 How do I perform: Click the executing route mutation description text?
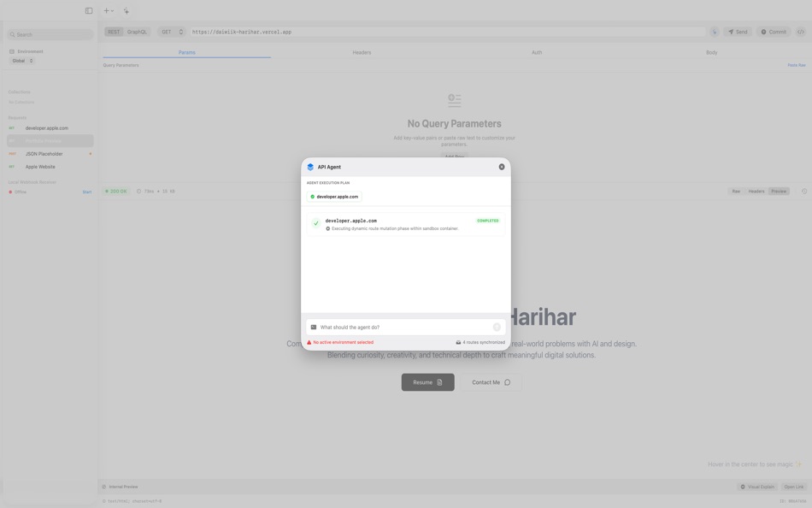(x=395, y=228)
